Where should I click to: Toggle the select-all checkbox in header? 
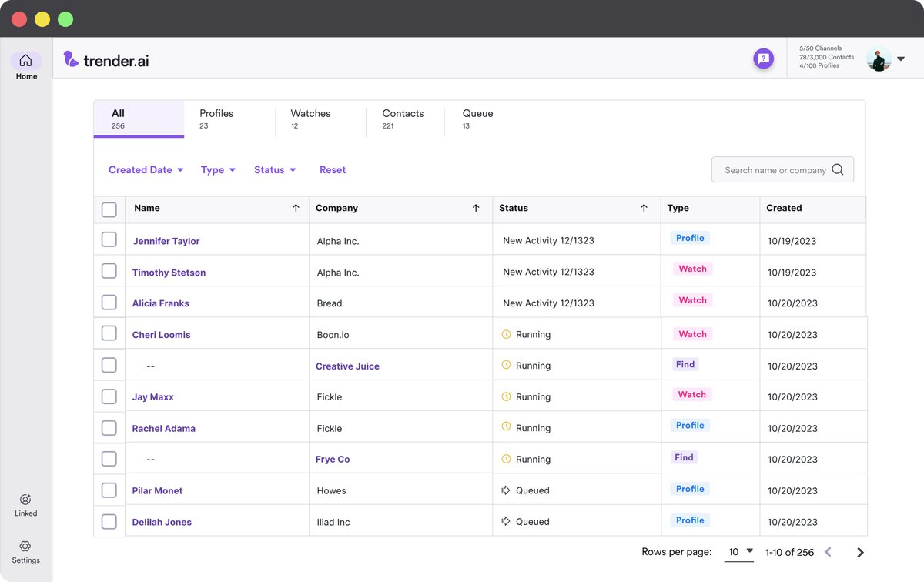coord(109,209)
